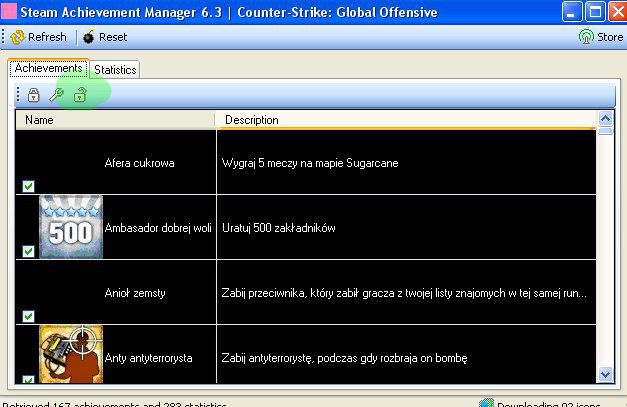Close the Steam Achievement Manager window
Viewport: 627px width, 407px height.
618,12
